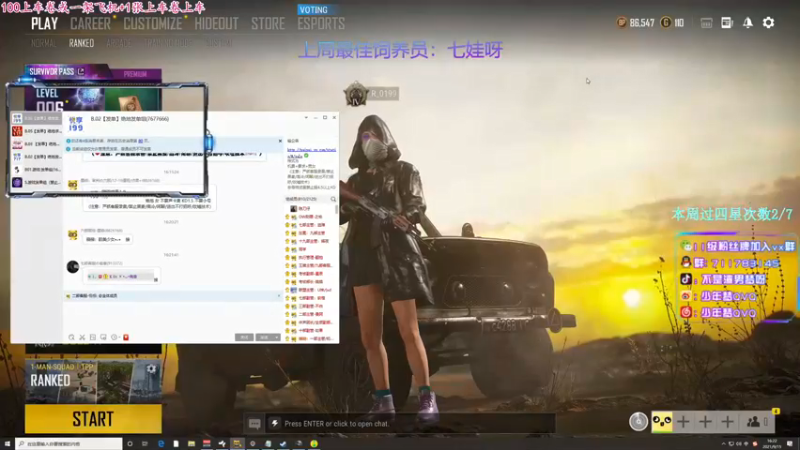The height and width of the screenshot is (450, 800).
Task: Select the ARCADE match mode tab
Action: click(119, 43)
